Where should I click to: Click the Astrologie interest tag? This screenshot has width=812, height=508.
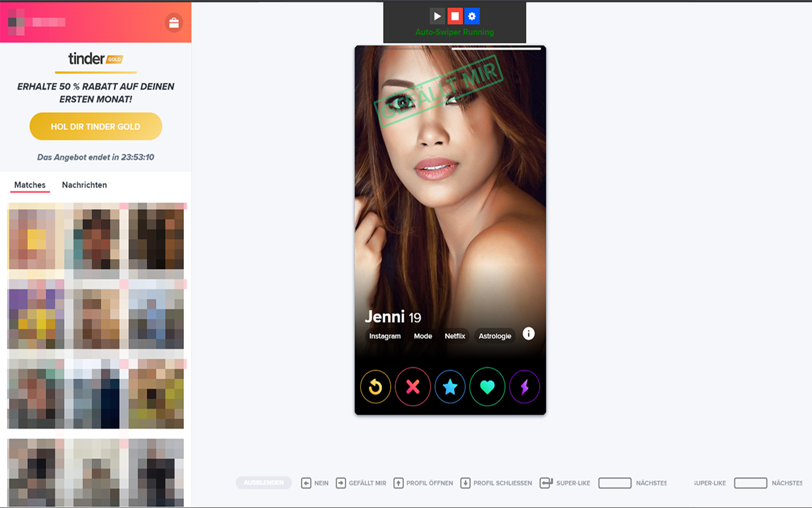pos(495,336)
